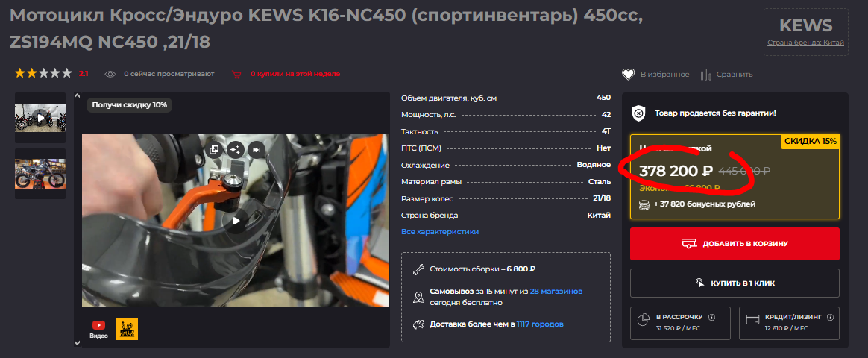
Task: Add to favorites with heart icon
Action: [x=627, y=74]
